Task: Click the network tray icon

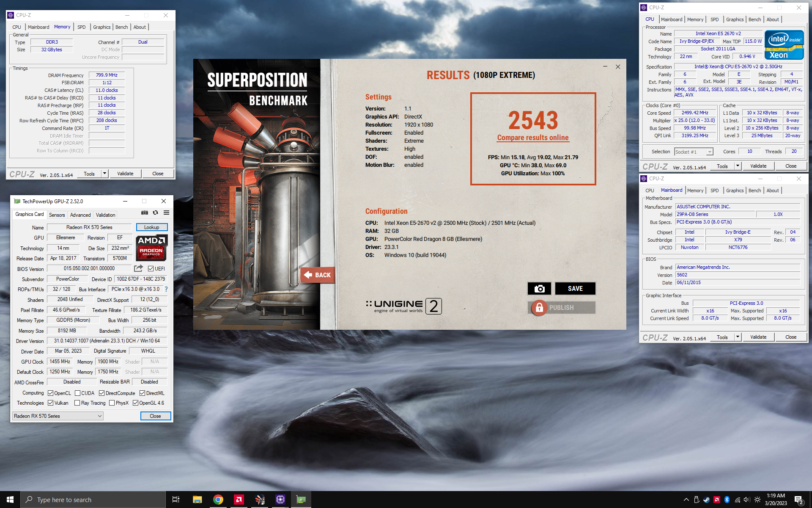Action: 737,500
